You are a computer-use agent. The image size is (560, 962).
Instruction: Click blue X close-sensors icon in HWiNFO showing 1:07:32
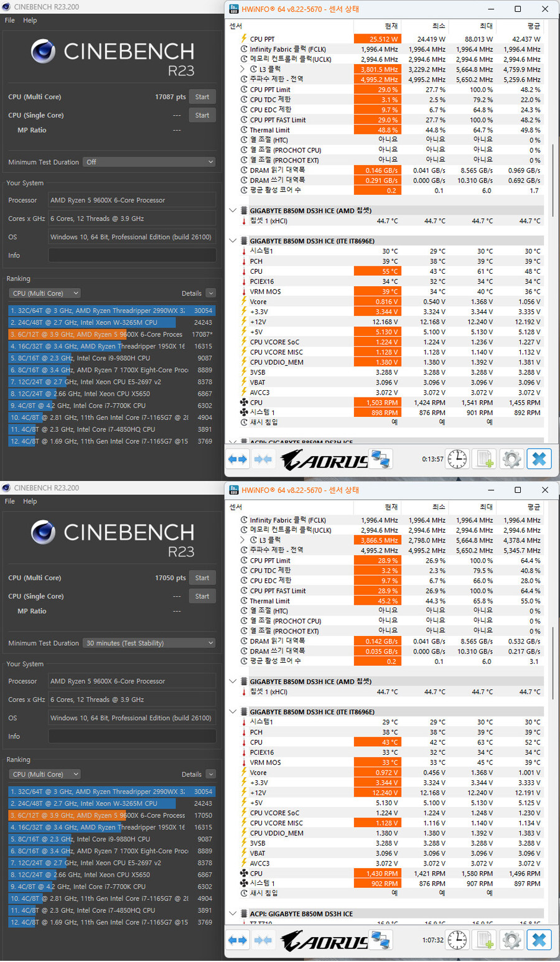[539, 940]
